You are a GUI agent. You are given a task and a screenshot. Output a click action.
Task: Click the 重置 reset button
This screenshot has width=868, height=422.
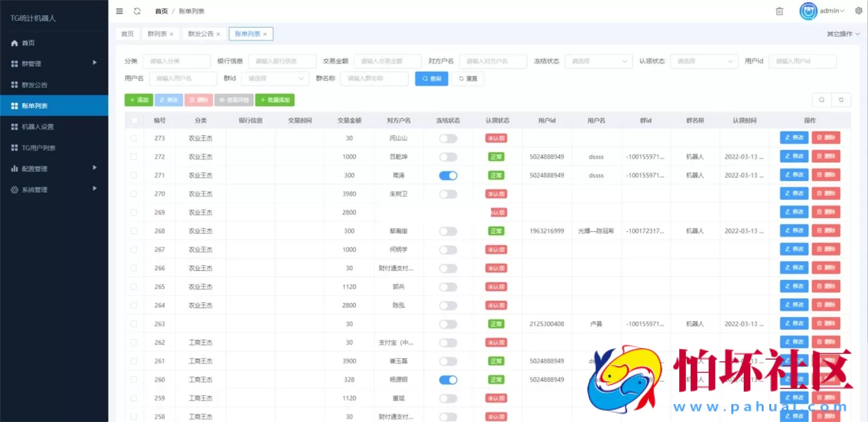click(468, 79)
